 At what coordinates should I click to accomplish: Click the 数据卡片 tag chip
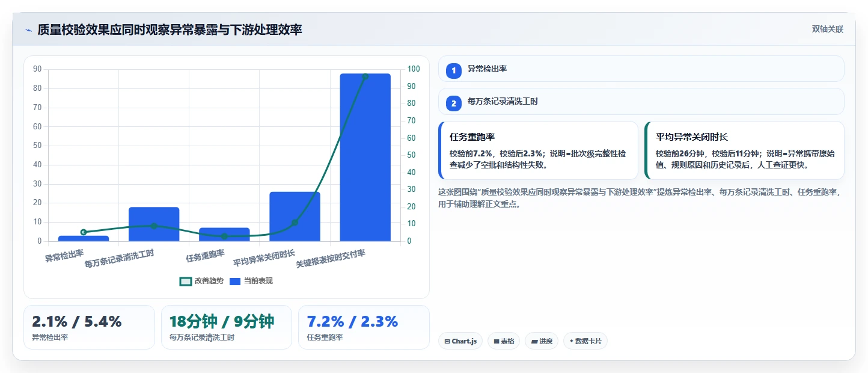[x=585, y=341]
